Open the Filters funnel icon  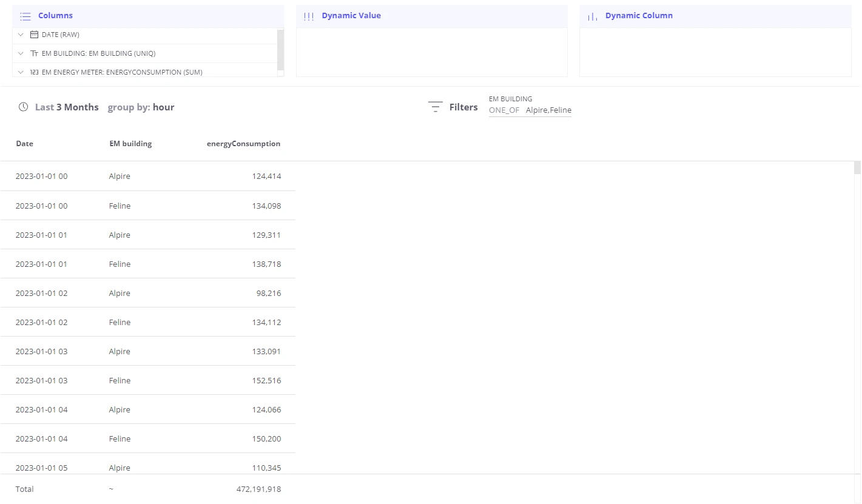(436, 107)
